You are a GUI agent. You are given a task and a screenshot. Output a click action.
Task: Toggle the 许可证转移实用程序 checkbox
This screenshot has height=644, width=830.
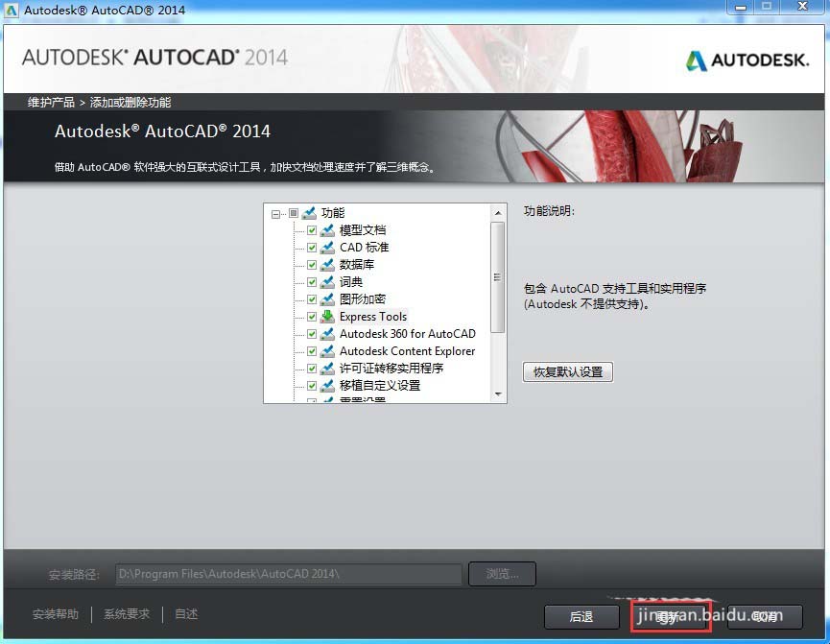click(x=312, y=369)
